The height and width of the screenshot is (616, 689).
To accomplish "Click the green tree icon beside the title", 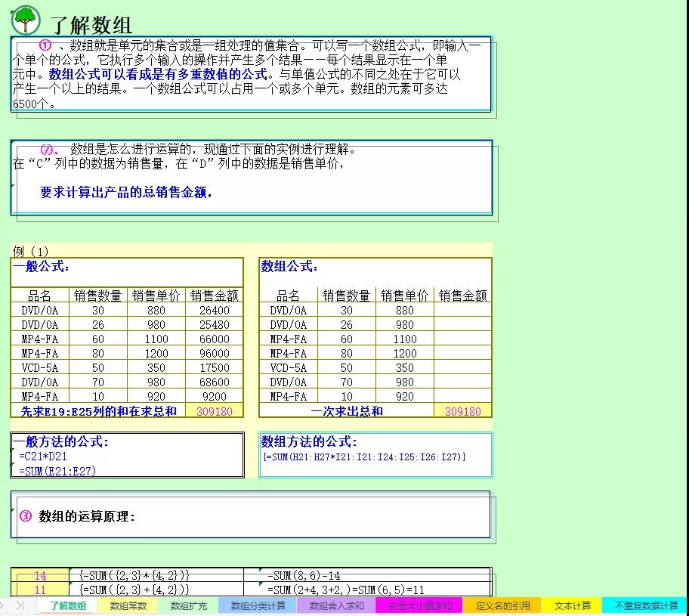I will click(x=26, y=19).
